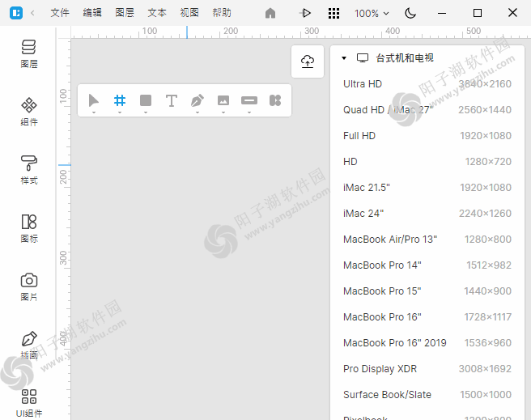This screenshot has width=531, height=420.
Task: Expand the Select tool options arrow
Action: [x=94, y=112]
